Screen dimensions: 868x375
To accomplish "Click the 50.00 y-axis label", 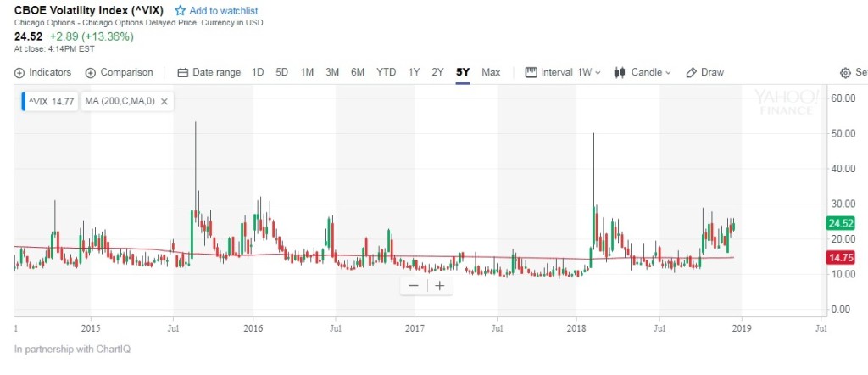I will 843,133.
